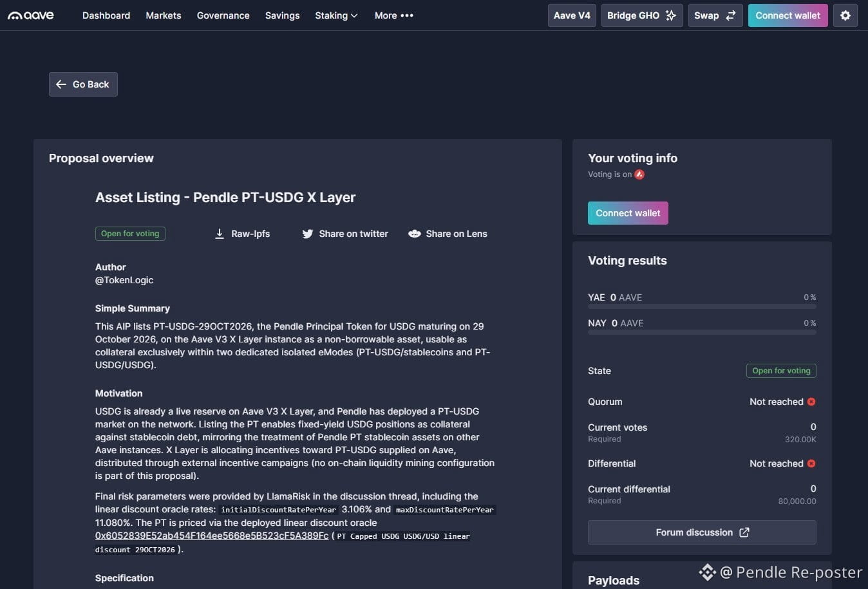Open the Forum discussion link
Image resolution: width=868 pixels, height=589 pixels.
pos(702,532)
